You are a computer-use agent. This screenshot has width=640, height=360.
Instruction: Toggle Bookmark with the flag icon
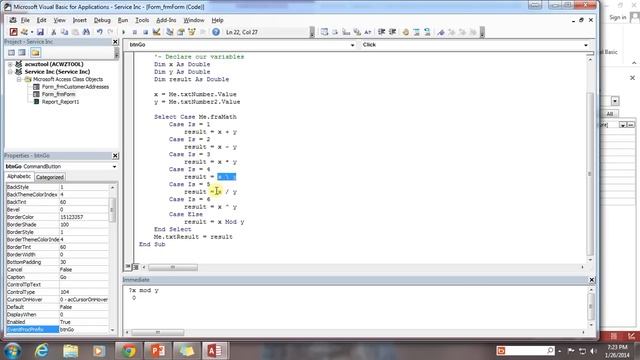pyautogui.click(x=441, y=32)
